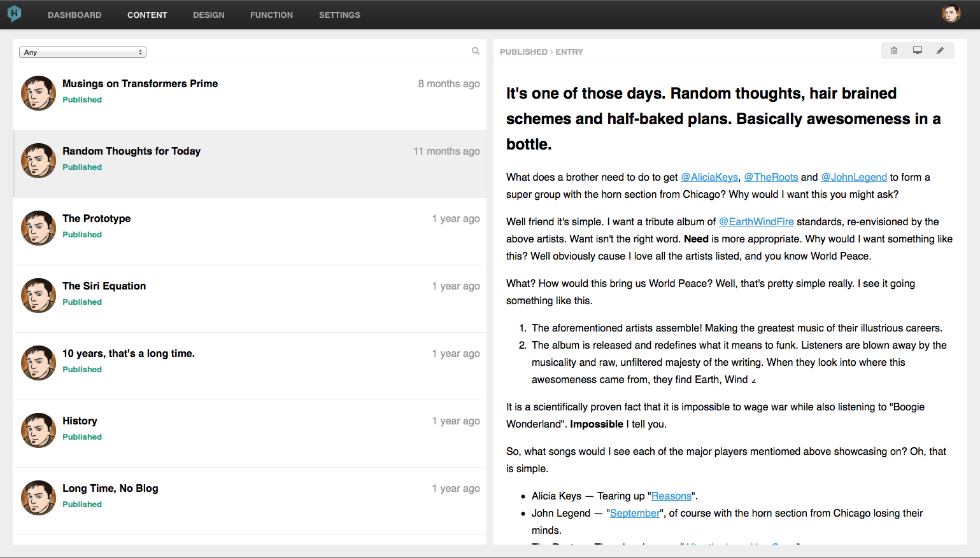The width and height of the screenshot is (980, 558).
Task: Click the search magnifier icon
Action: click(476, 51)
